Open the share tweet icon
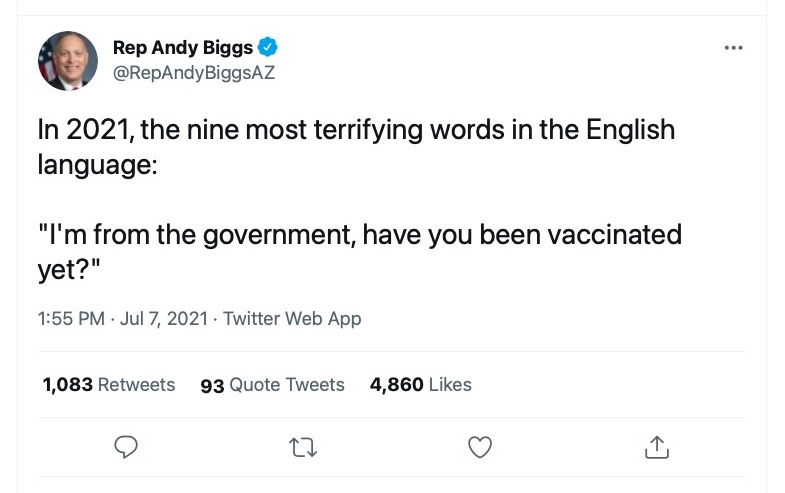 (x=657, y=448)
